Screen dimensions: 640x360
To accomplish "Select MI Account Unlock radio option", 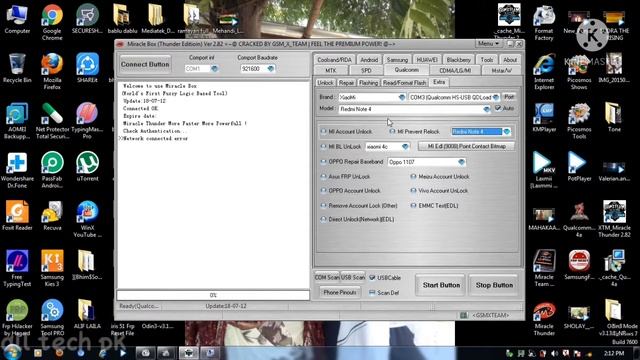I will tap(324, 131).
